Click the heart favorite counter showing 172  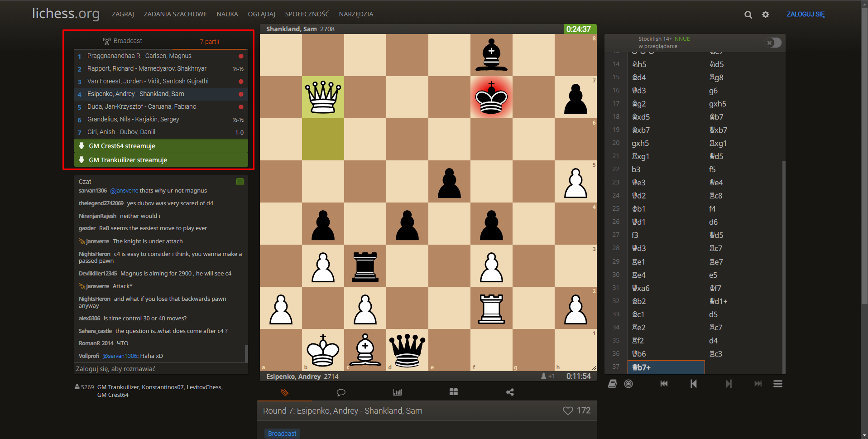coord(576,410)
